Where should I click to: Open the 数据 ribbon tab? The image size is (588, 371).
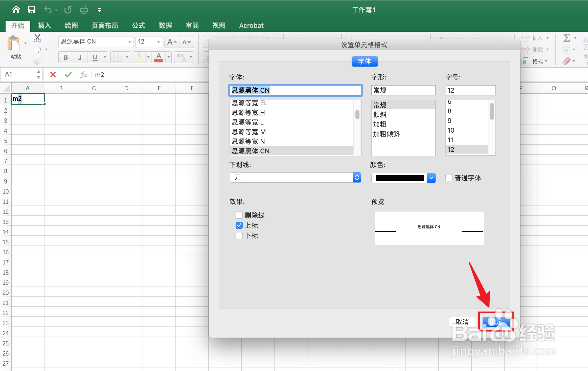pyautogui.click(x=165, y=26)
